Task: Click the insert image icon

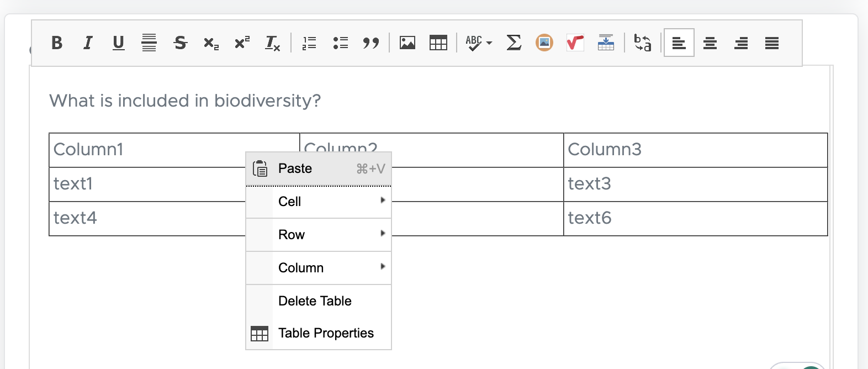Action: (x=407, y=43)
